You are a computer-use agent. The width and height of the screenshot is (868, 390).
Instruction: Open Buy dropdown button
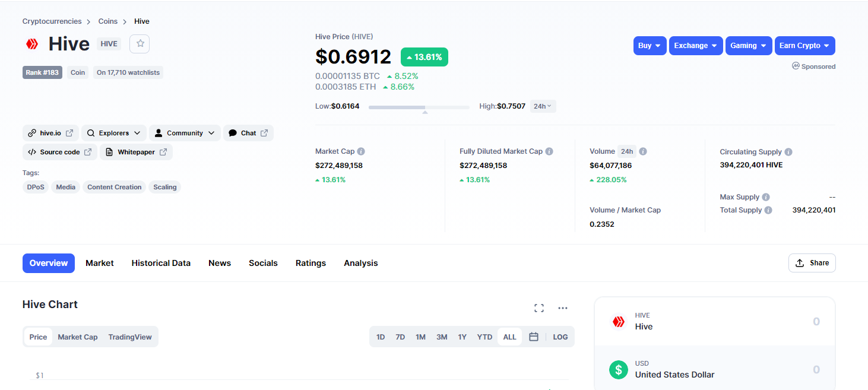point(650,46)
